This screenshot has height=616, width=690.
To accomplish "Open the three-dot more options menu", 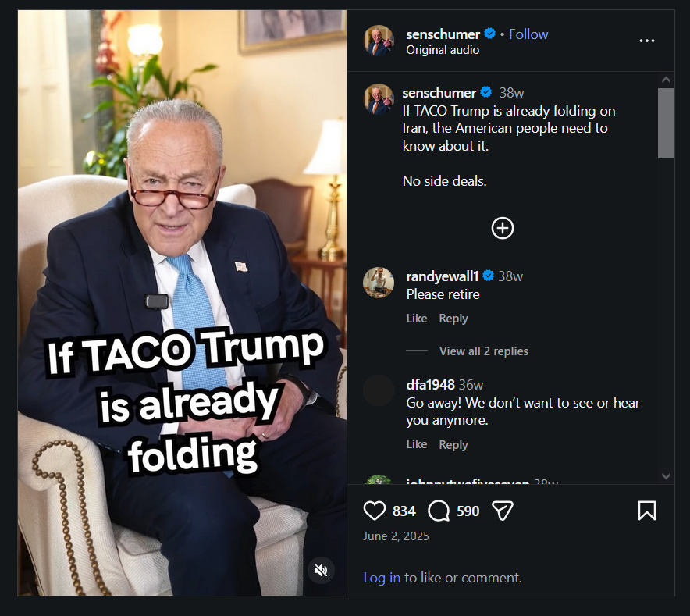I will (646, 41).
